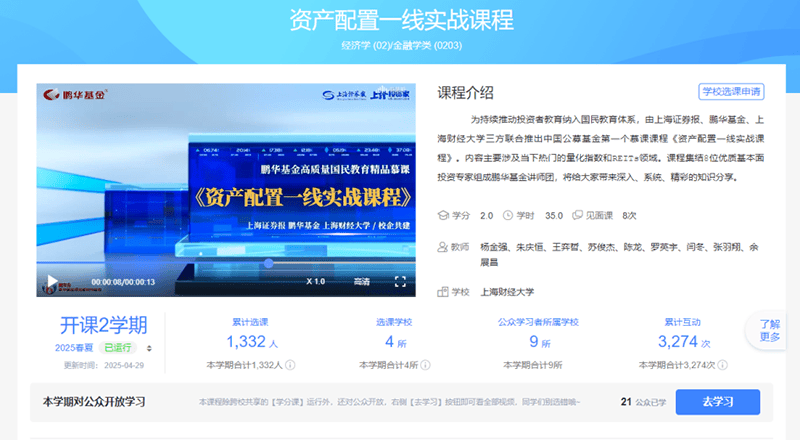Click teacher name 杨金强
Screen dimensions: 800x440
point(493,247)
